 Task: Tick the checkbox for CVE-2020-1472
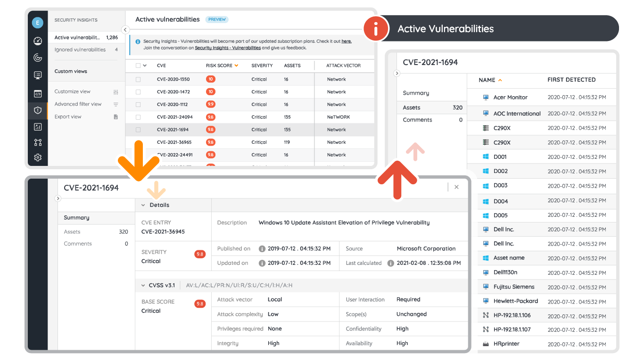[138, 92]
